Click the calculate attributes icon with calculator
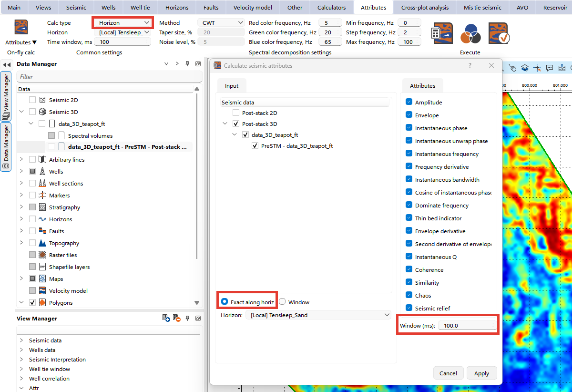This screenshot has width=572, height=392. pos(443,33)
